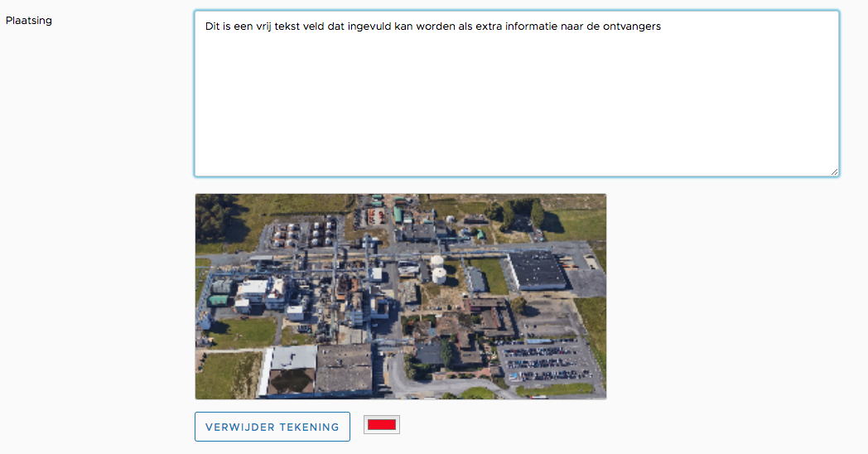Click the red color picker swatch
Screen dimensions: 868x454
click(x=381, y=425)
